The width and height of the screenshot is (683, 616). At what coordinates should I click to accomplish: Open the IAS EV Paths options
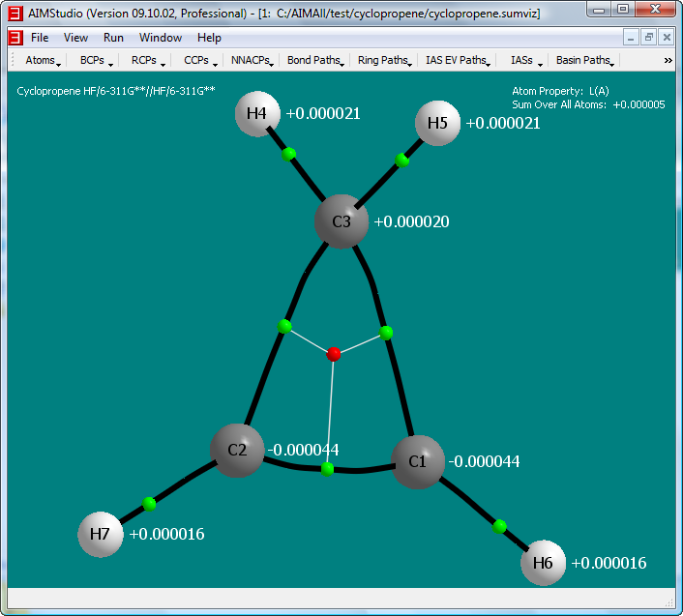[458, 60]
